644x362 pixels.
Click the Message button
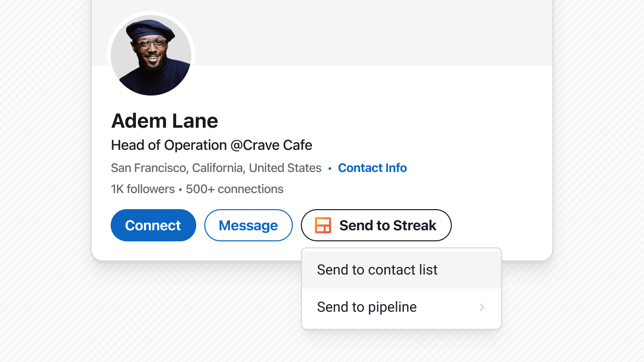coord(248,225)
